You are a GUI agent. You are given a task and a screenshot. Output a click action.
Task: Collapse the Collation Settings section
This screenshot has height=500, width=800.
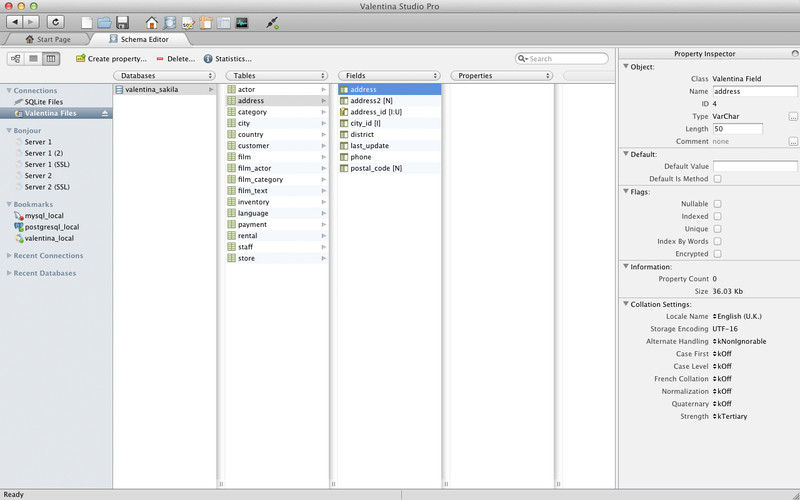pyautogui.click(x=626, y=304)
